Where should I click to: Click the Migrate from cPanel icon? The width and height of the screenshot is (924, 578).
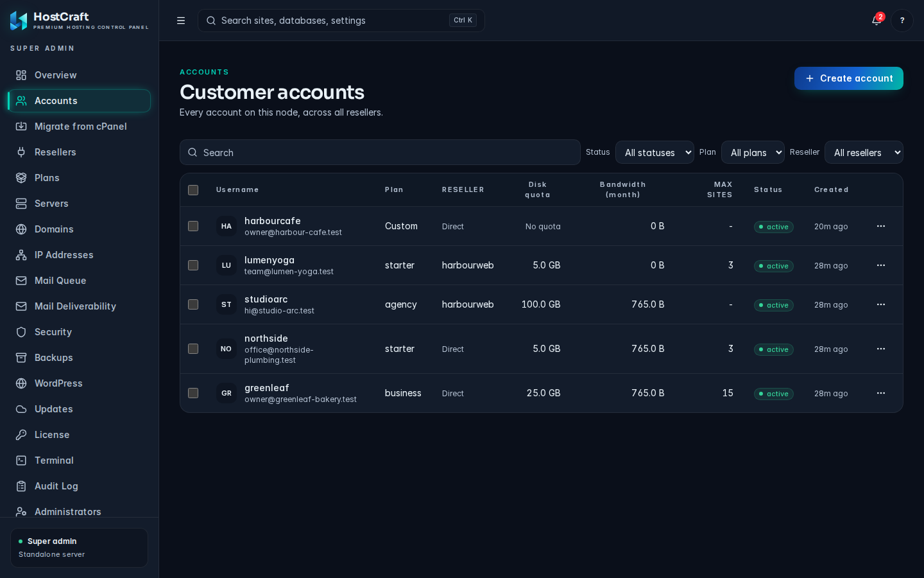[x=21, y=127]
